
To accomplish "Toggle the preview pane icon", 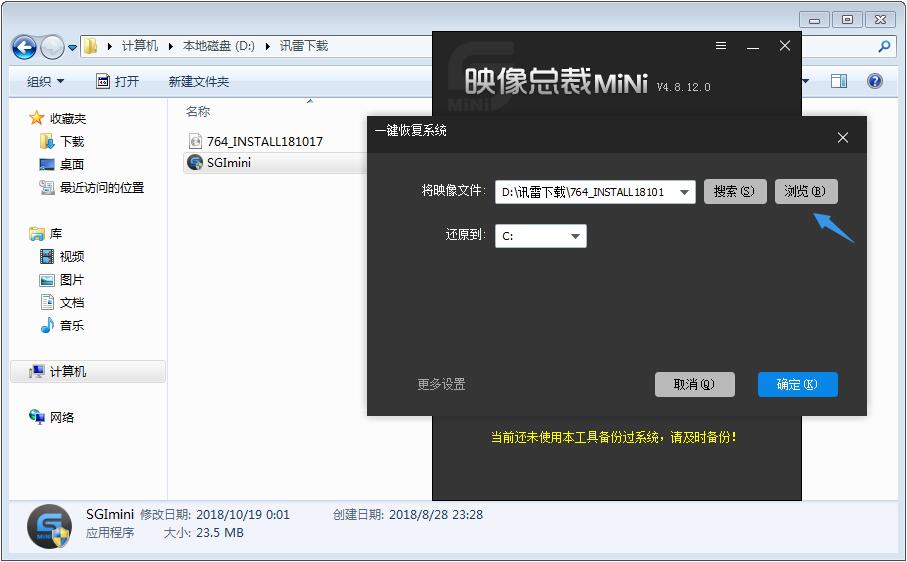I will (839, 82).
